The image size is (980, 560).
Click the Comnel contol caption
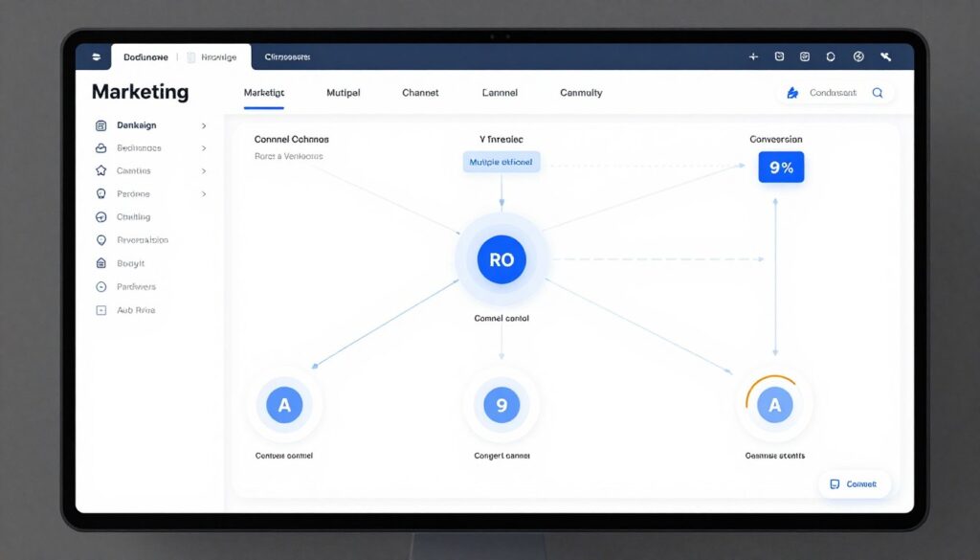pyautogui.click(x=501, y=318)
